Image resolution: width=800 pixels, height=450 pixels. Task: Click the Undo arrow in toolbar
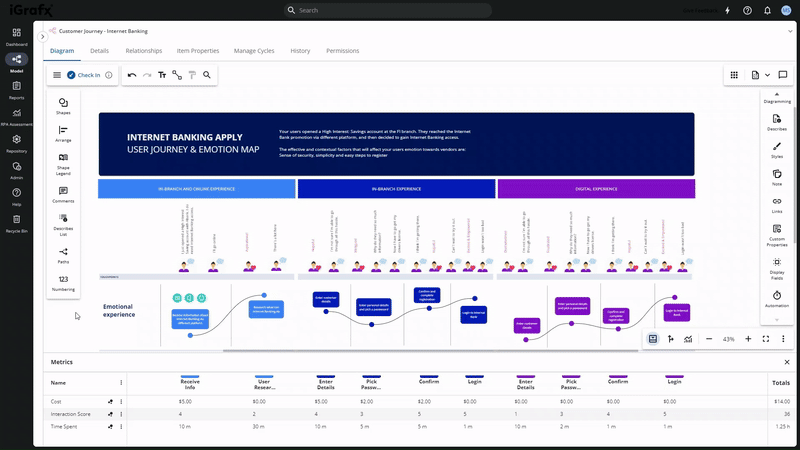(131, 75)
